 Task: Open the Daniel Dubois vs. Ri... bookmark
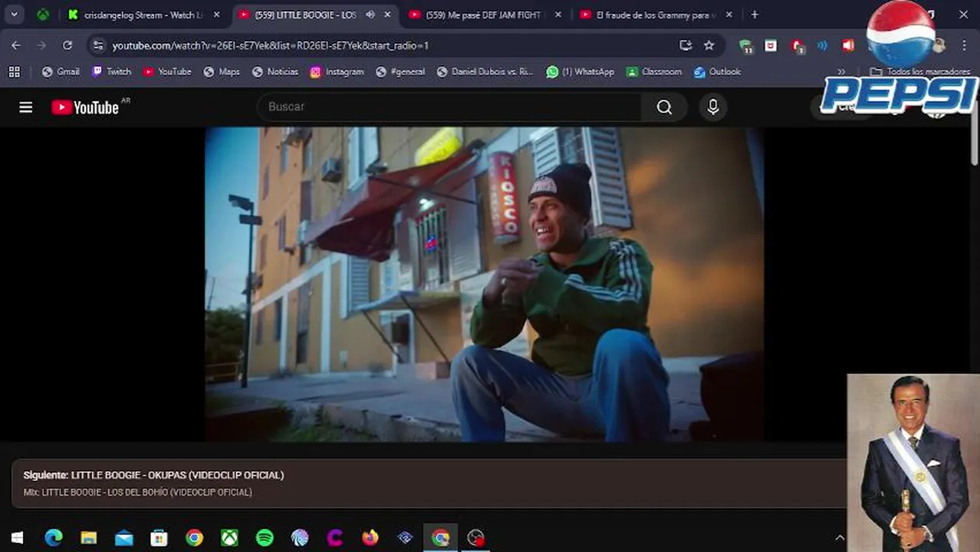click(x=484, y=71)
